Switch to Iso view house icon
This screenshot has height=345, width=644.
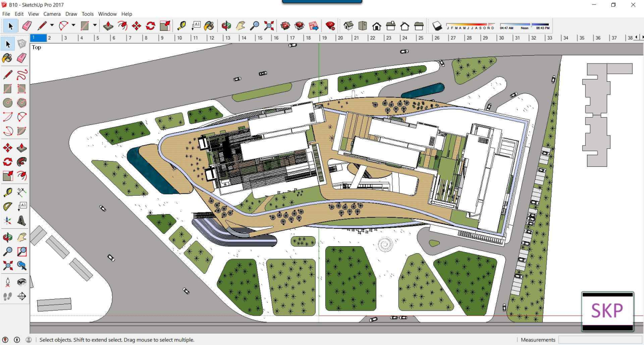pos(349,26)
